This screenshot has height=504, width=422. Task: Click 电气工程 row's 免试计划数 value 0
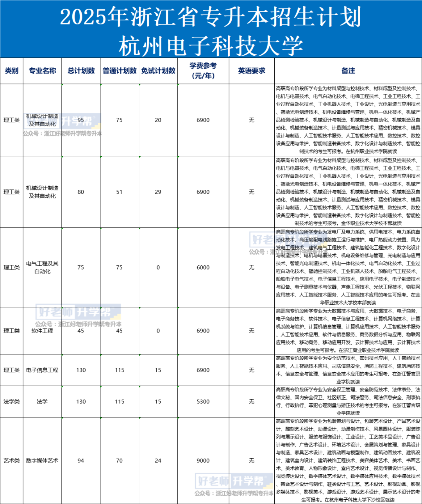158,267
